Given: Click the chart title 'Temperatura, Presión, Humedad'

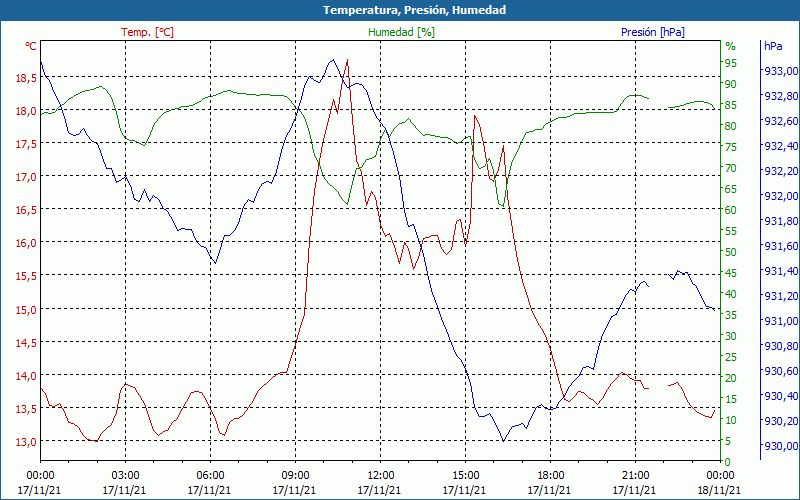Looking at the screenshot, I should click(x=414, y=10).
